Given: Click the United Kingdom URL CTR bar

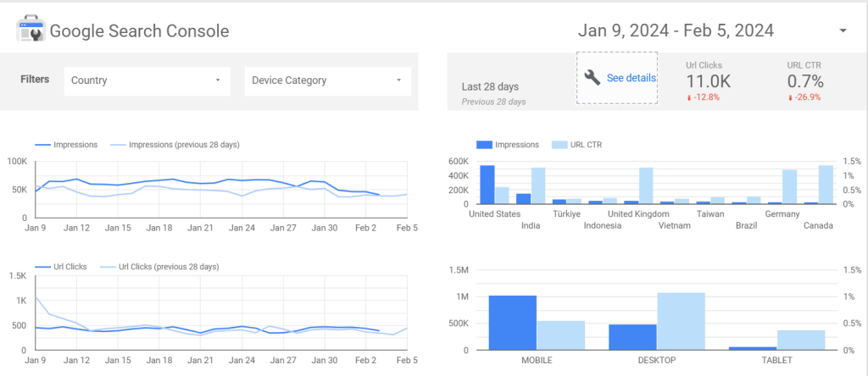Looking at the screenshot, I should (646, 185).
